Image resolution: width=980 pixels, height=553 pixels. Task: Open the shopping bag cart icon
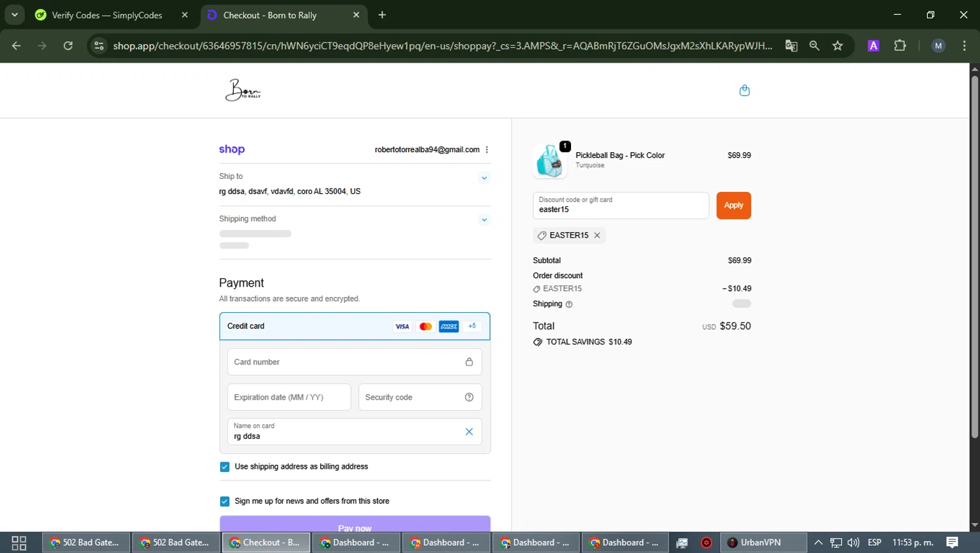point(744,90)
